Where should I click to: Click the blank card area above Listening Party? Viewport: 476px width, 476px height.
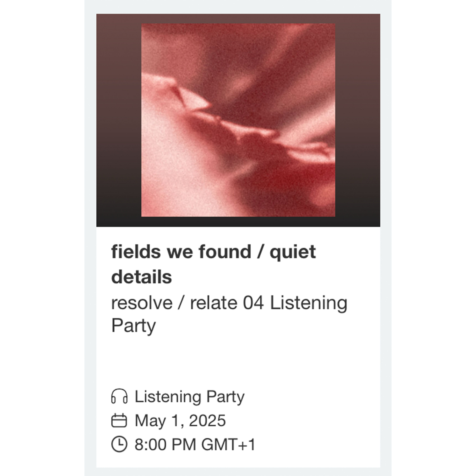[238, 360]
